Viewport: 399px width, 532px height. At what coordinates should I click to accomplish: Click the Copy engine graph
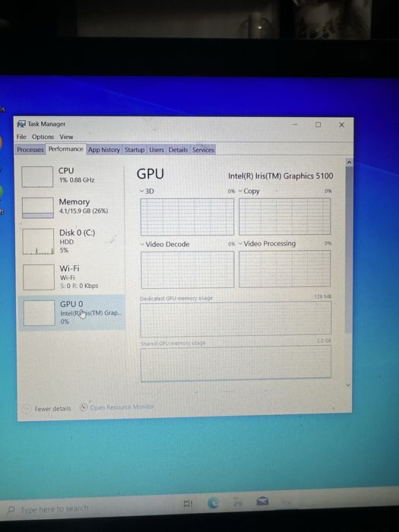pos(285,217)
